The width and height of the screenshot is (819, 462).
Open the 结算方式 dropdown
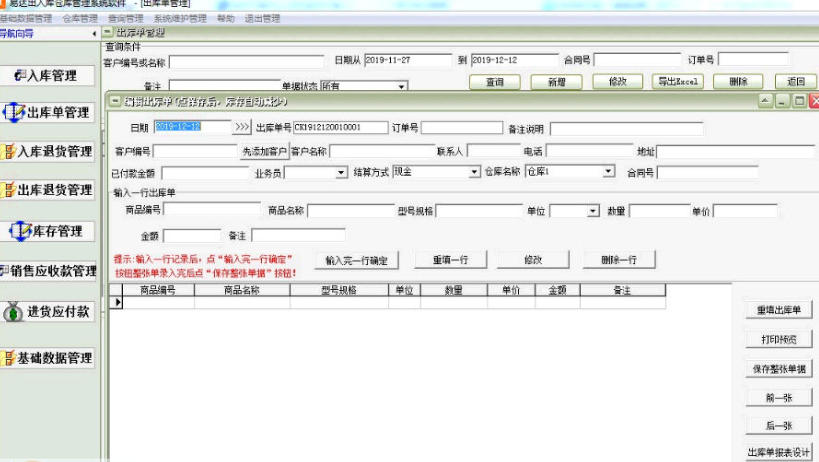[474, 172]
